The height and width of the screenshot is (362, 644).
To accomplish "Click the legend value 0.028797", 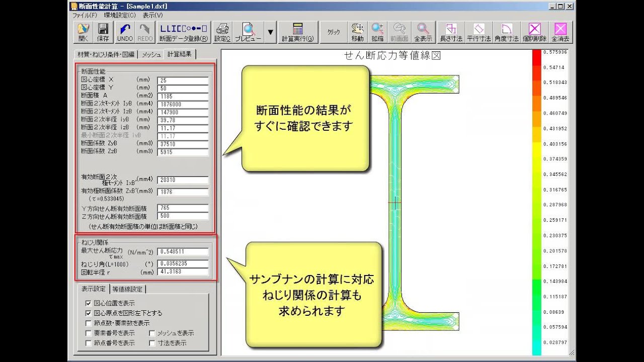I will click(x=555, y=342).
